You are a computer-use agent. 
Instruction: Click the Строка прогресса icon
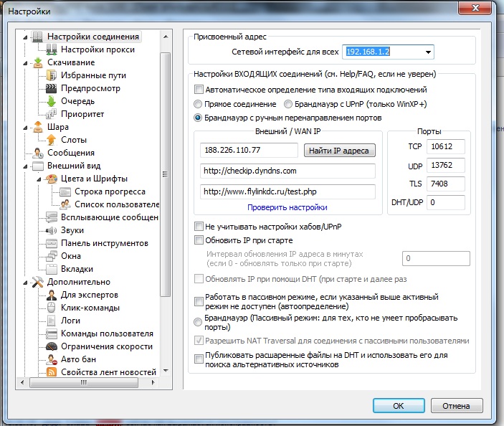pyautogui.click(x=65, y=191)
